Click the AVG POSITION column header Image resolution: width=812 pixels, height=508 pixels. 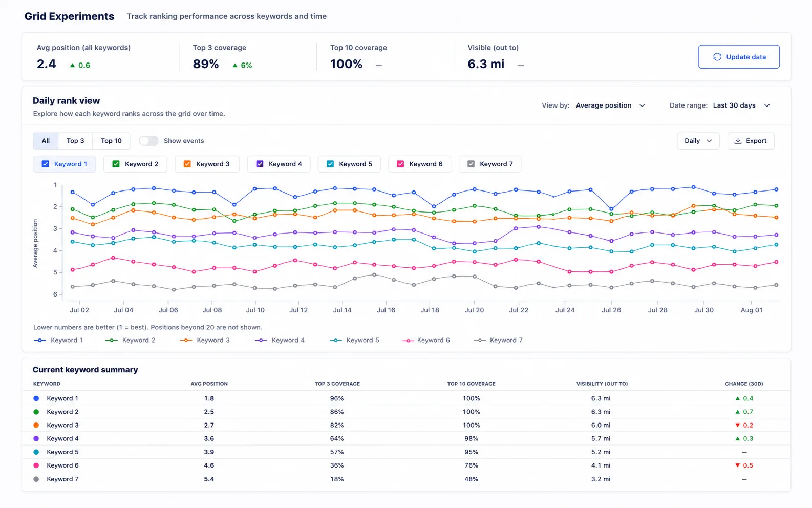tap(209, 384)
